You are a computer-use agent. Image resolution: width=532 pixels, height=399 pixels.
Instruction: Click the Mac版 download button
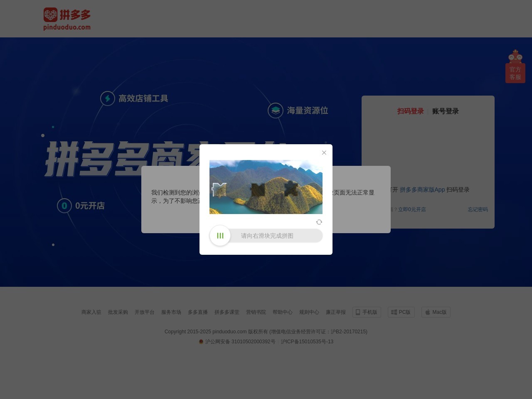pos(436,312)
